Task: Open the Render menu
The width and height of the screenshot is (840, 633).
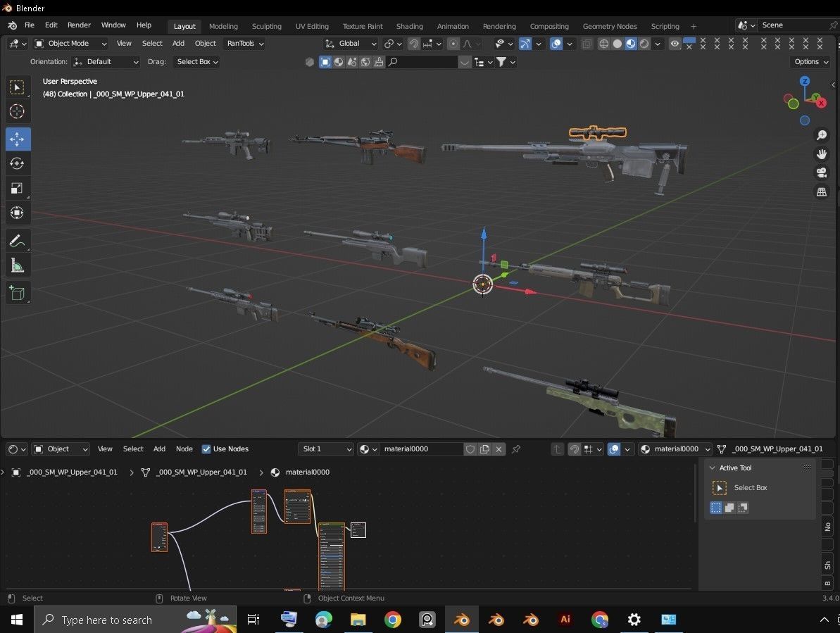Action: point(79,25)
